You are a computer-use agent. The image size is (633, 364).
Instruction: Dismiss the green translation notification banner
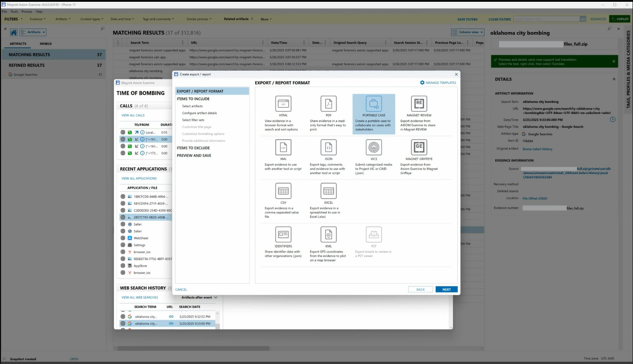(x=613, y=61)
